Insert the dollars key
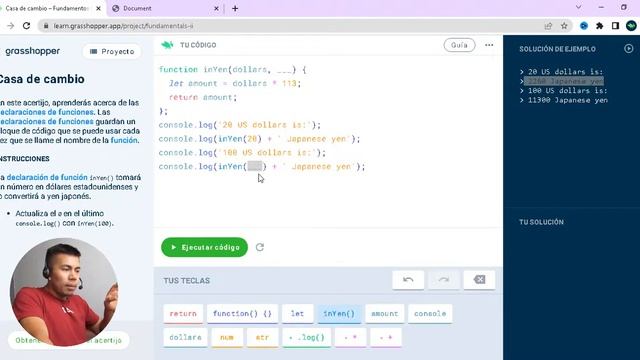 (x=185, y=338)
